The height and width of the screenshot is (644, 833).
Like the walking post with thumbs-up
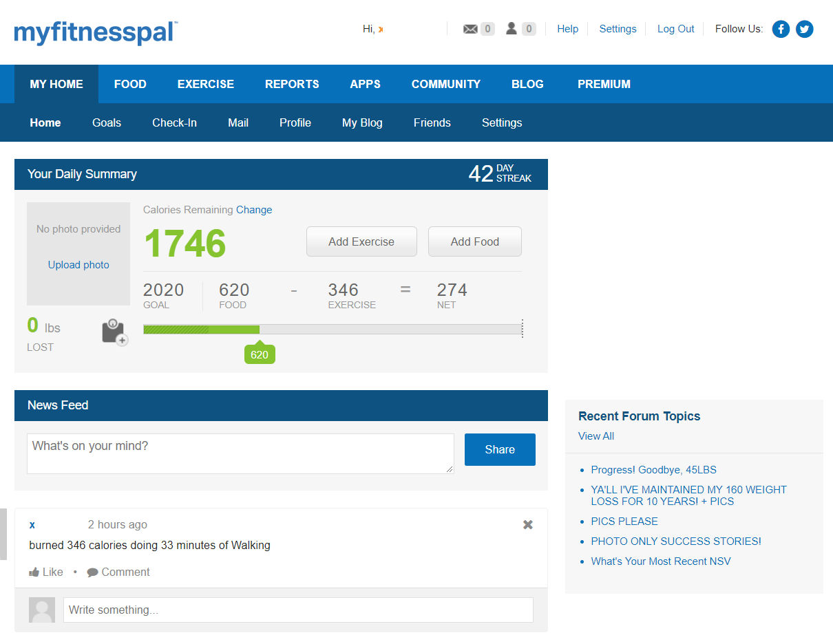click(x=46, y=572)
